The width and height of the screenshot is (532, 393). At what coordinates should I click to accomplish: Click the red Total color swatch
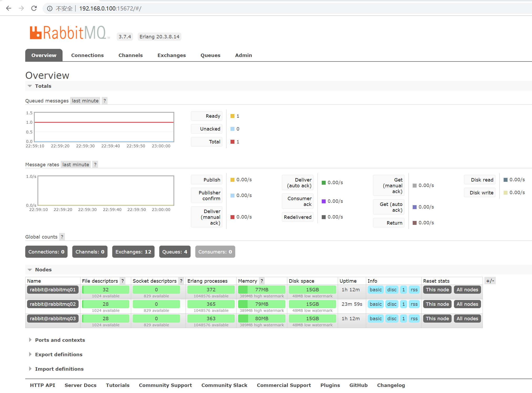click(x=232, y=142)
